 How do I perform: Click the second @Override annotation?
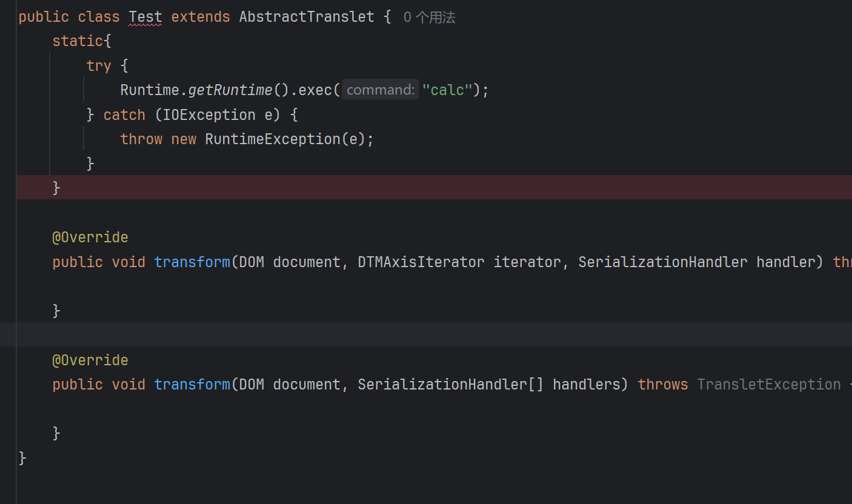click(x=90, y=360)
